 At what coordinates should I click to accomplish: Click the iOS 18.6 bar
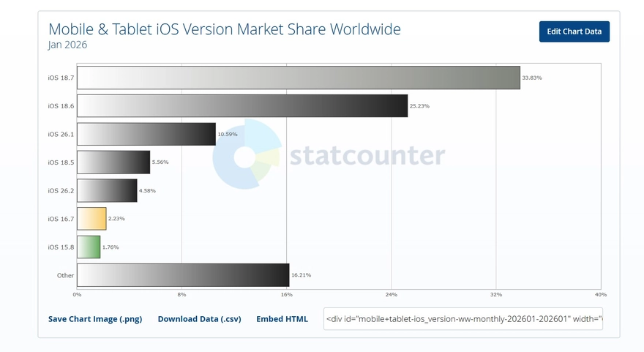pos(242,106)
